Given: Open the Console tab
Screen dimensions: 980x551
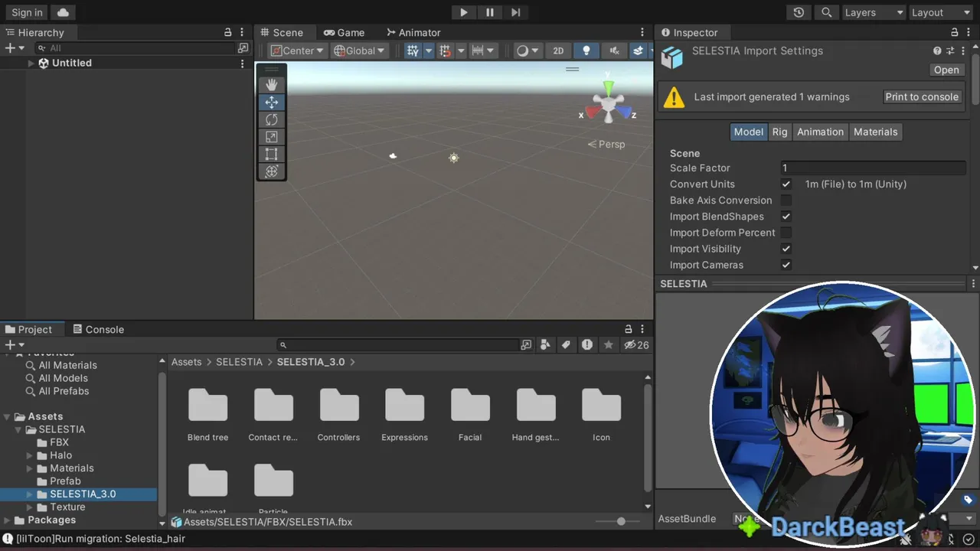Looking at the screenshot, I should [x=98, y=330].
